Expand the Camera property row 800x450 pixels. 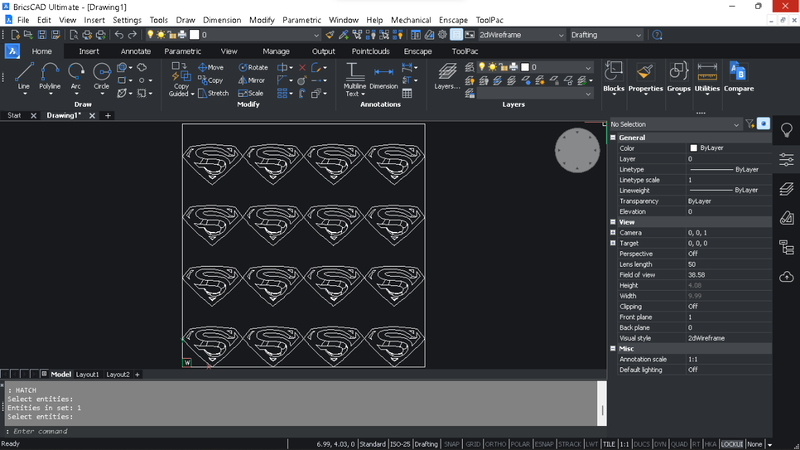tap(612, 232)
